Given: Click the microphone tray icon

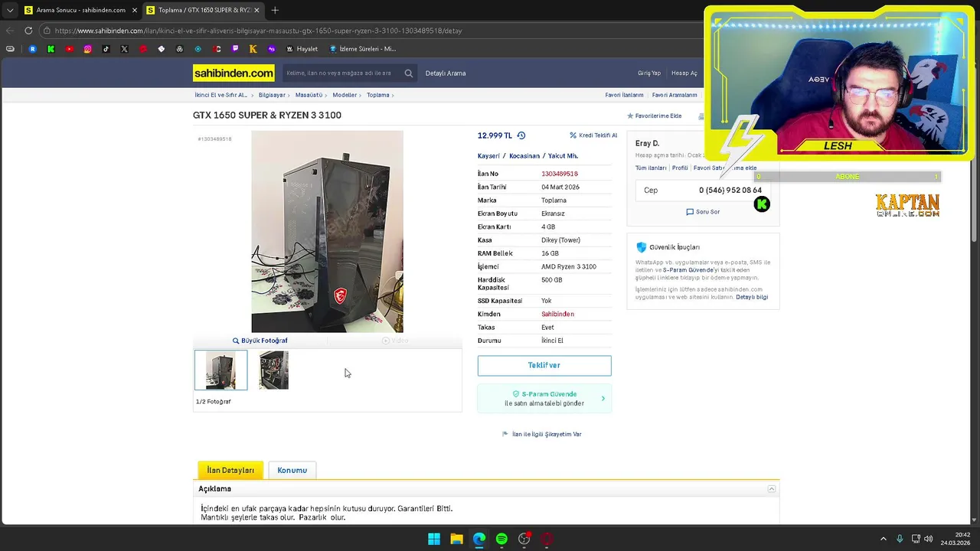Looking at the screenshot, I should 900,539.
